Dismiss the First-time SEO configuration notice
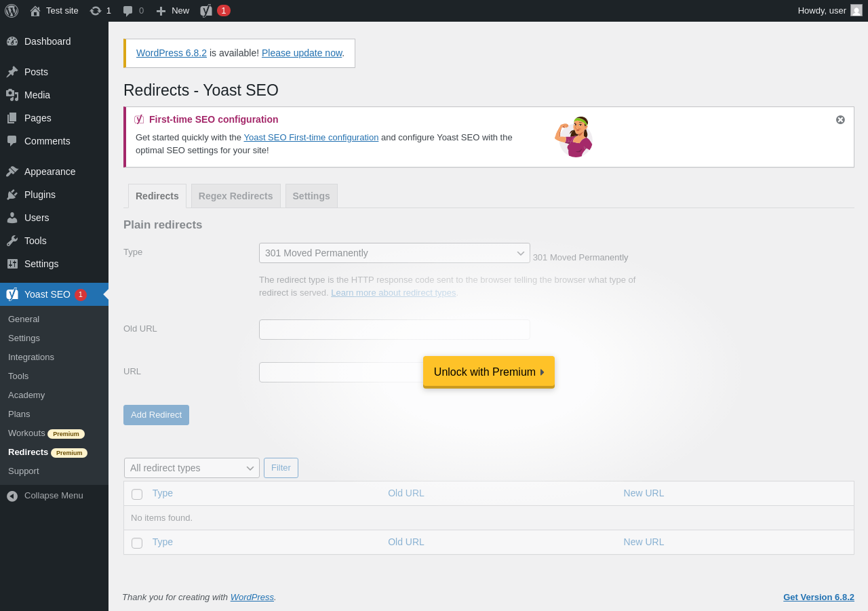 coord(840,119)
